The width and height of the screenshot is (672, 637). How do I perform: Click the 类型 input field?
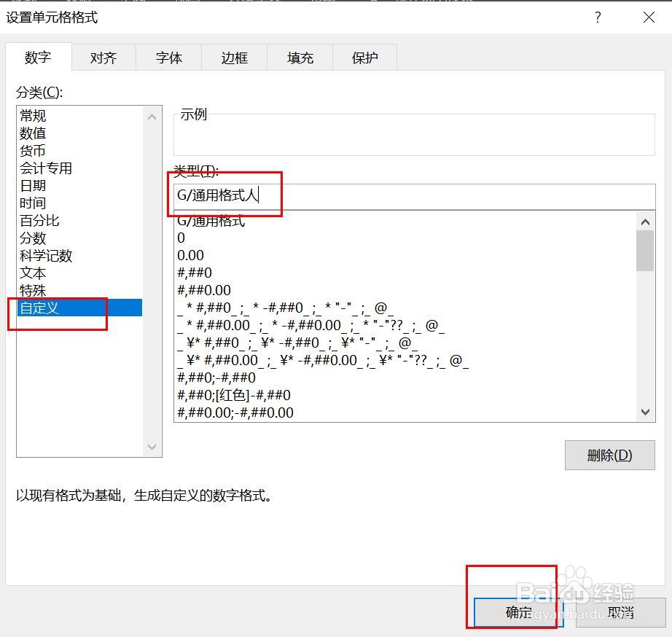pyautogui.click(x=414, y=196)
